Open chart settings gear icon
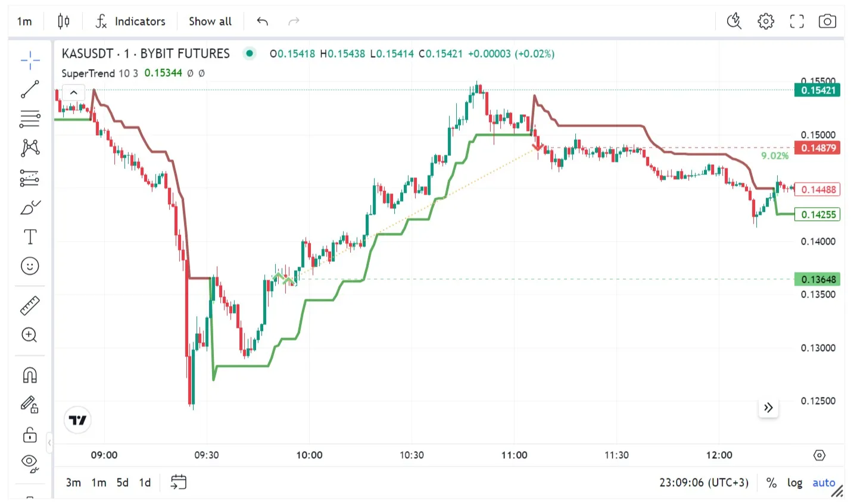This screenshot has width=851, height=504. (766, 21)
